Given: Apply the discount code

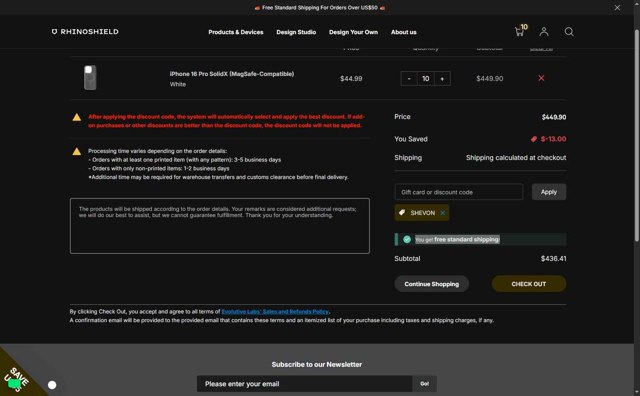Looking at the screenshot, I should (x=549, y=192).
